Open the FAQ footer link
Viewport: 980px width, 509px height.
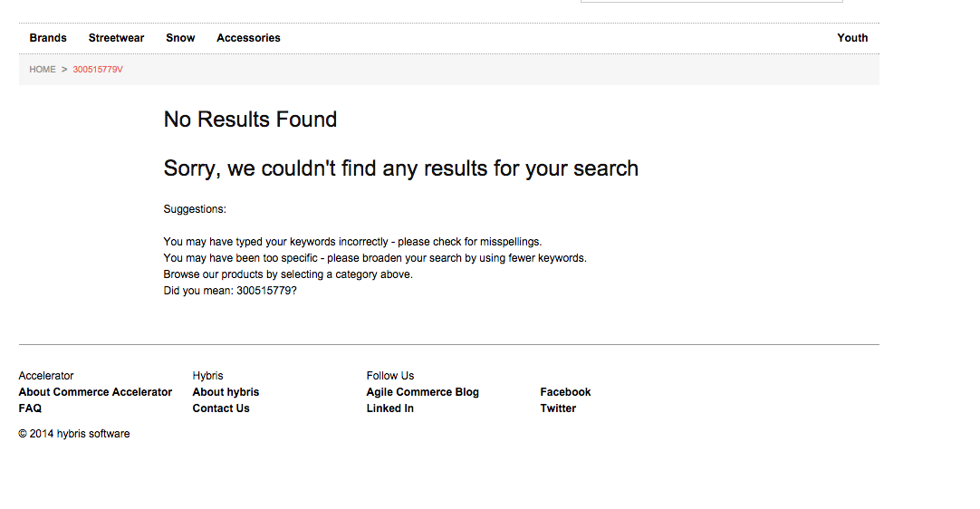[30, 408]
